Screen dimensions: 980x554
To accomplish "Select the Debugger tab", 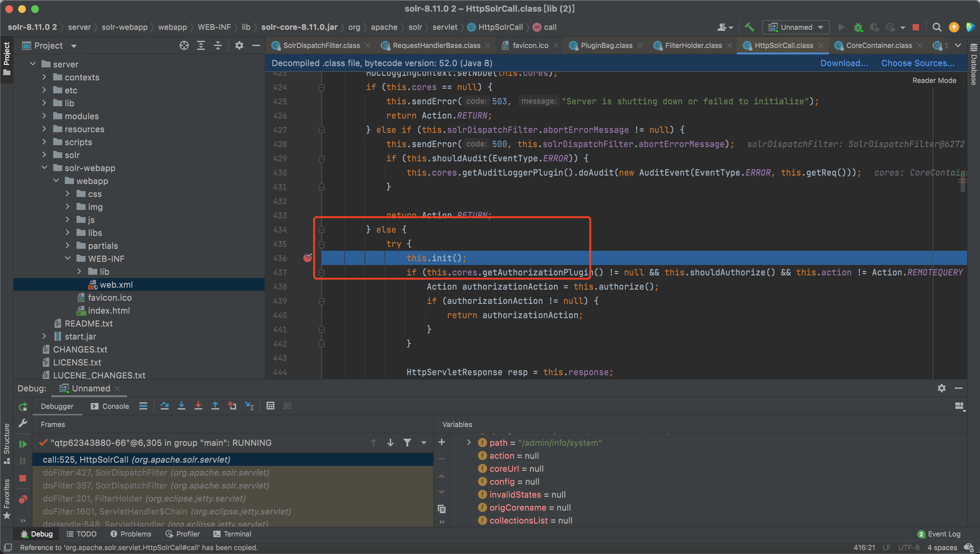I will (57, 406).
